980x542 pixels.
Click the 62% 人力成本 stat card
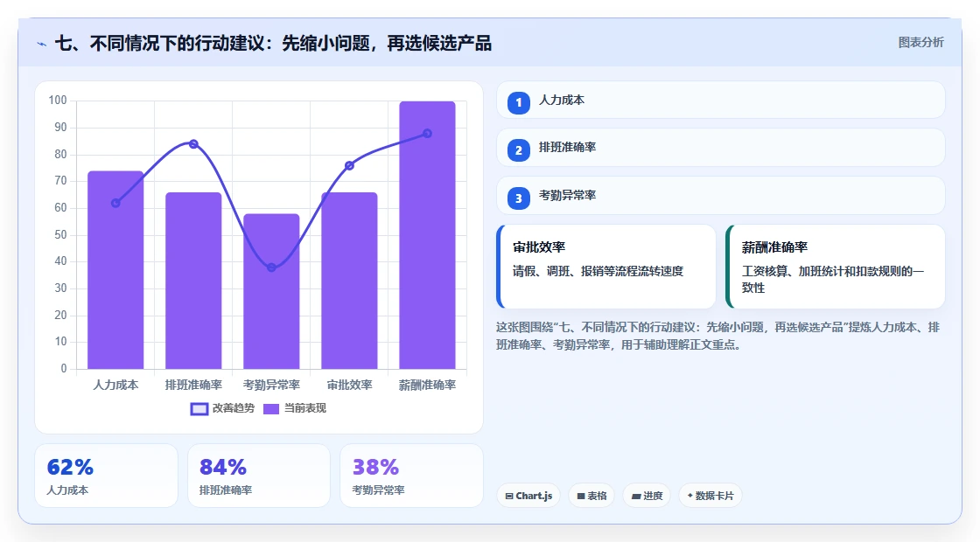tap(106, 476)
